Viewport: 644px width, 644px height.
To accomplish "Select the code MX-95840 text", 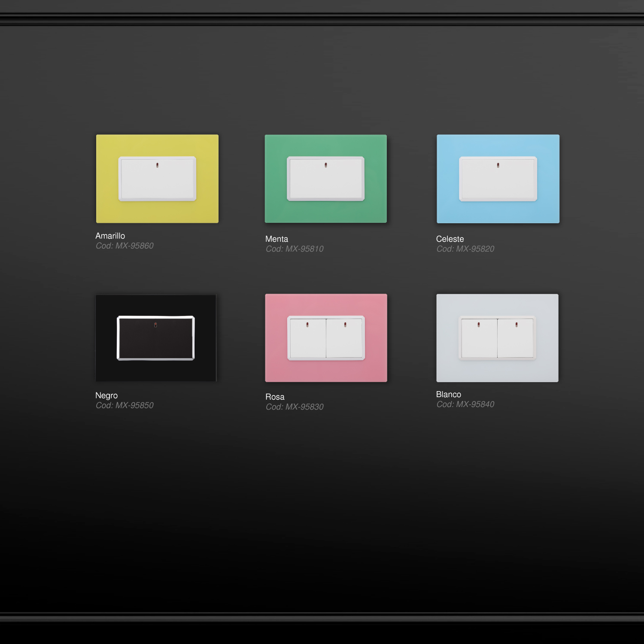I will tap(465, 404).
